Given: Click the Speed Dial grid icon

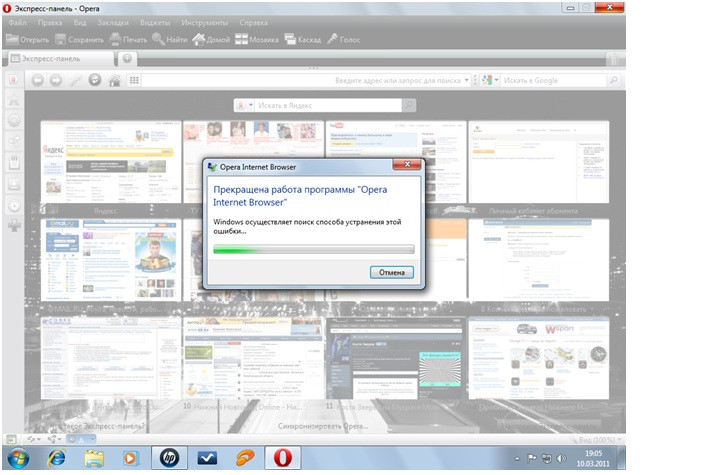Looking at the screenshot, I should tap(134, 80).
